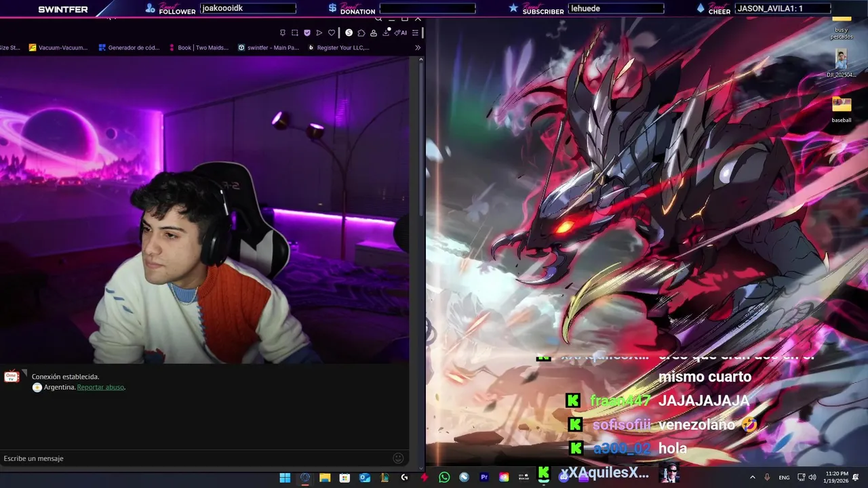Click the OmeTV logo icon in chat
This screenshot has width=868, height=488.
point(12,377)
